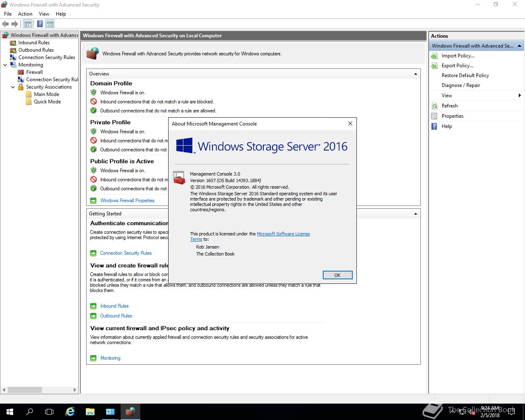The width and height of the screenshot is (525, 420).
Task: Open Server Manager from taskbar
Action: click(110, 412)
